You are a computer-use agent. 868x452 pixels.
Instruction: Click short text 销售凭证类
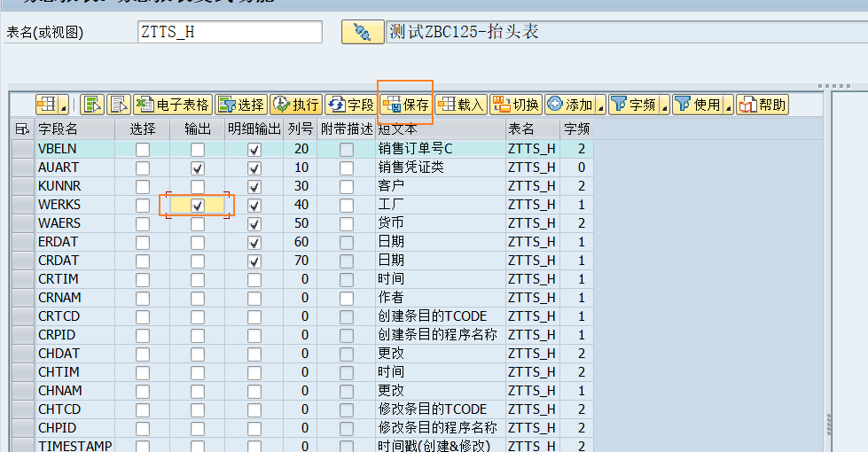pyautogui.click(x=411, y=168)
